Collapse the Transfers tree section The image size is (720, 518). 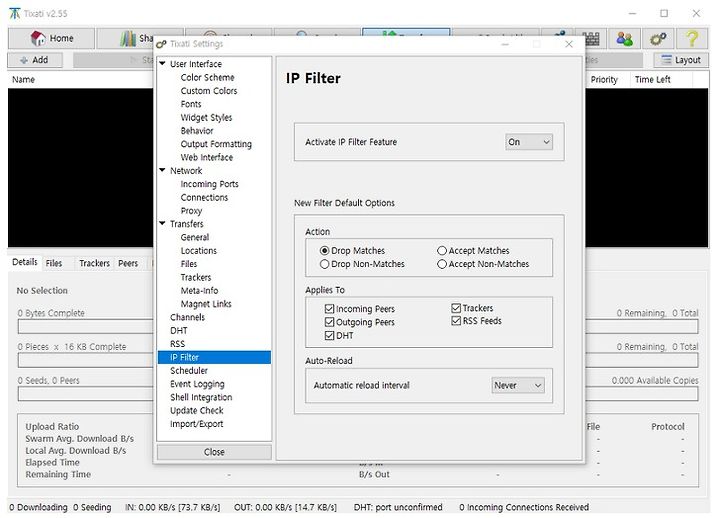tap(163, 224)
